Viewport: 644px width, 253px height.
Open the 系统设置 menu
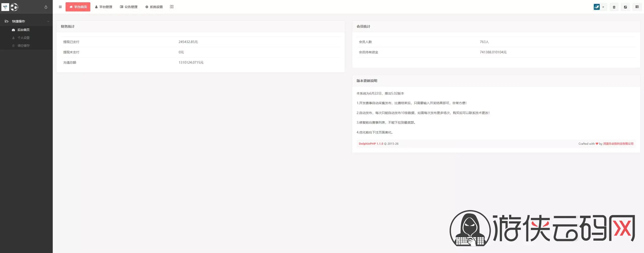pyautogui.click(x=154, y=7)
